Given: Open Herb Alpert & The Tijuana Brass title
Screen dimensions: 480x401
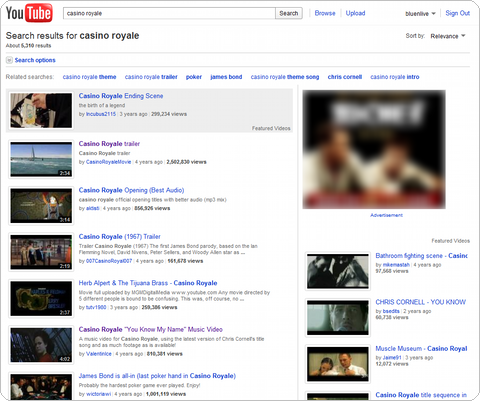Looking at the screenshot, I should click(148, 283).
